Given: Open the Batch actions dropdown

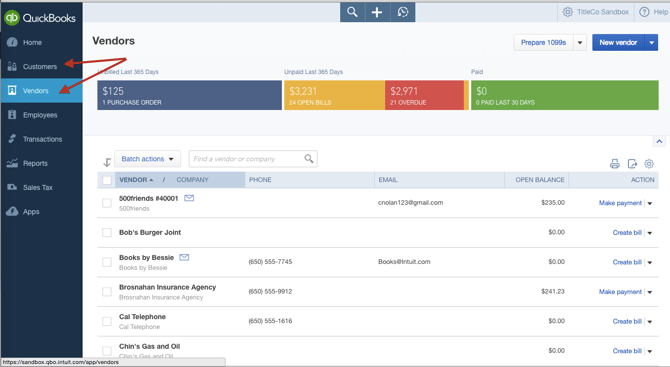Looking at the screenshot, I should pos(147,159).
